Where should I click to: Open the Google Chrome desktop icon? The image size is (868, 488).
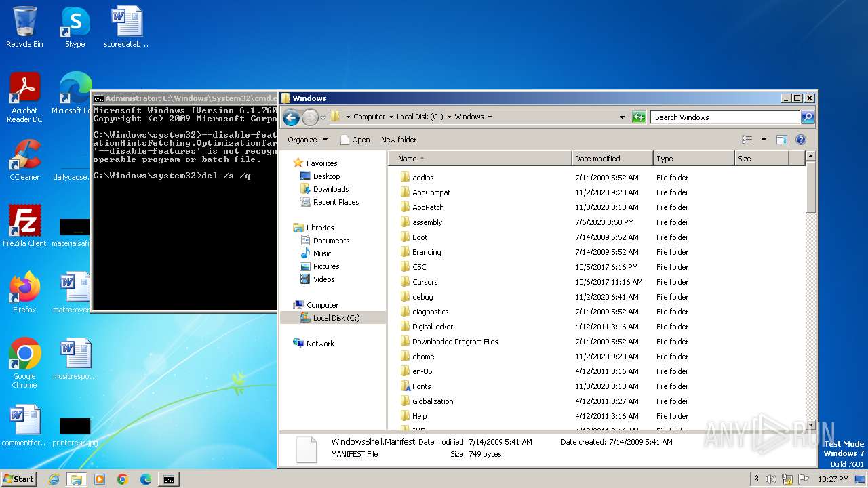tap(24, 363)
